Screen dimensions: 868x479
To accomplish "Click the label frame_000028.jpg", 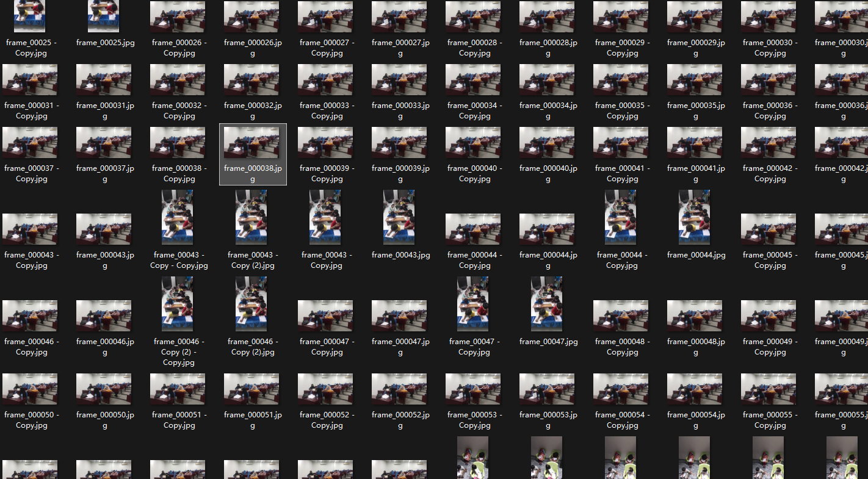I will [x=548, y=48].
